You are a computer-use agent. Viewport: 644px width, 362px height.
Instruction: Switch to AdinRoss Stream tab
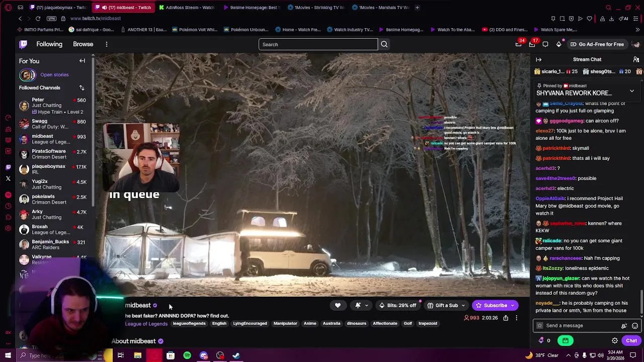pos(186,8)
